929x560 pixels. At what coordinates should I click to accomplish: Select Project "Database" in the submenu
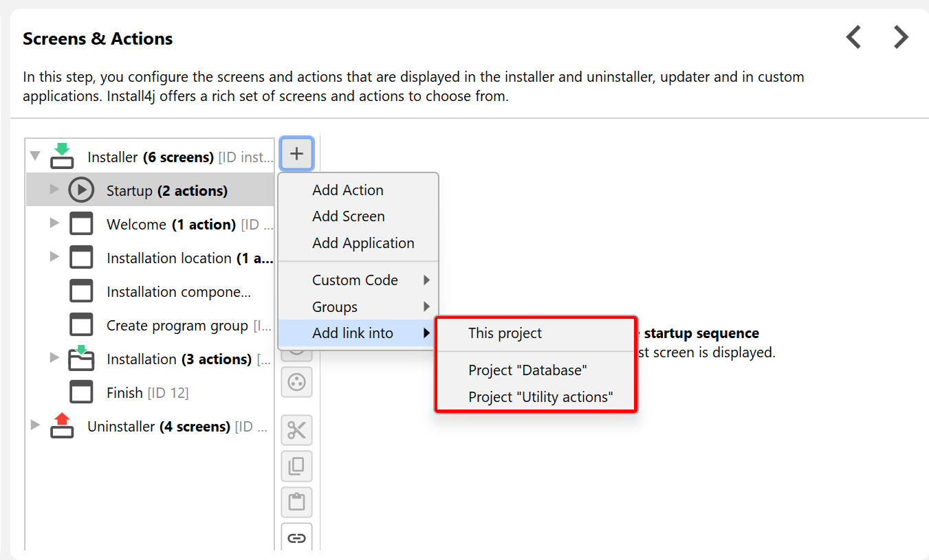(x=527, y=370)
